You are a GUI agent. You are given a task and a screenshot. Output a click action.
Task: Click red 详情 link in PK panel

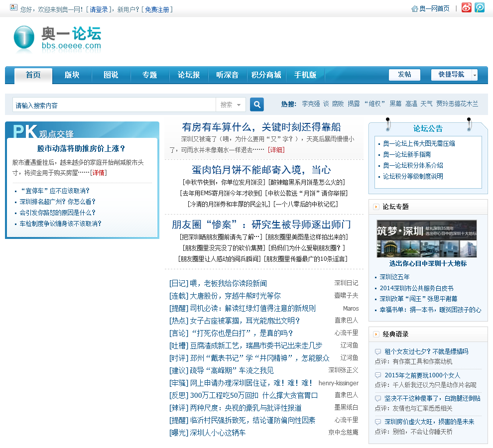tap(99, 173)
